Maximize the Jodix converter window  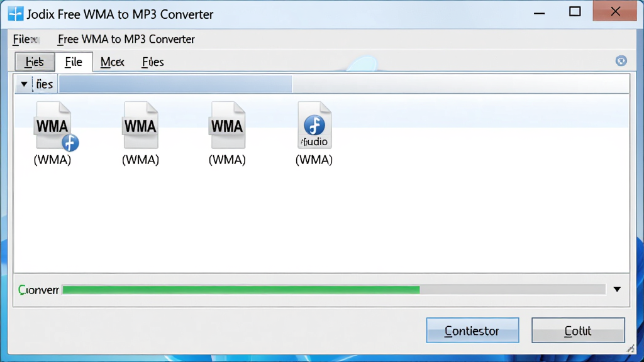(x=575, y=12)
